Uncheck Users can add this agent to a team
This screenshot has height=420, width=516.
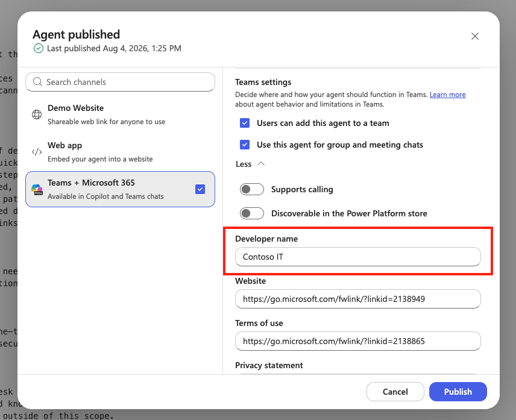(x=245, y=123)
